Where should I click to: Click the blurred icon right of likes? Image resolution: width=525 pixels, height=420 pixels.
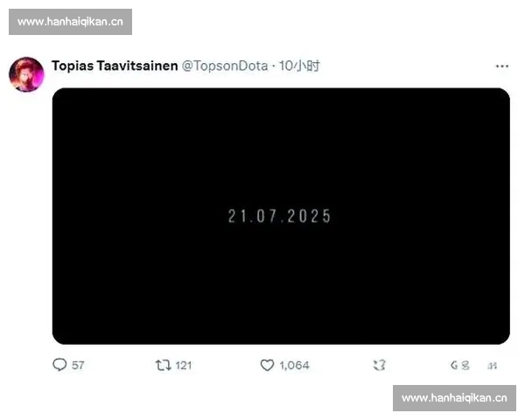[x=380, y=365]
